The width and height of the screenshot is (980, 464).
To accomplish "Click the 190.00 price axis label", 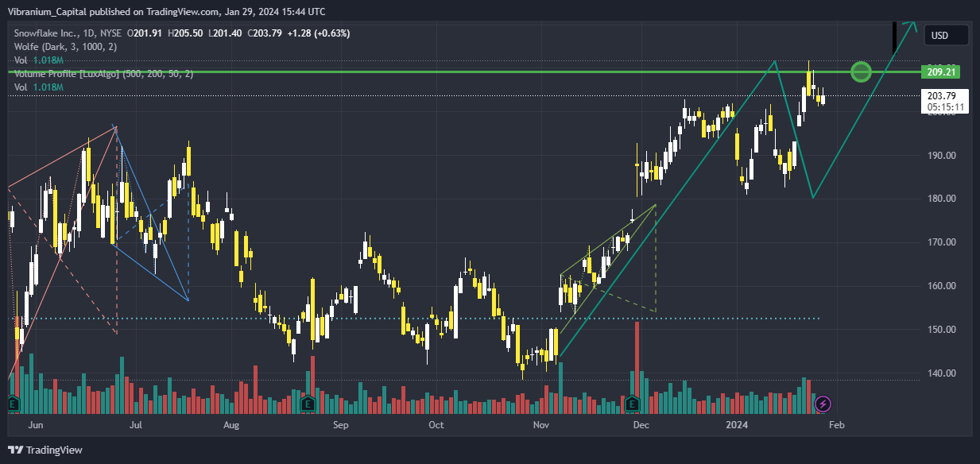I will tap(940, 155).
